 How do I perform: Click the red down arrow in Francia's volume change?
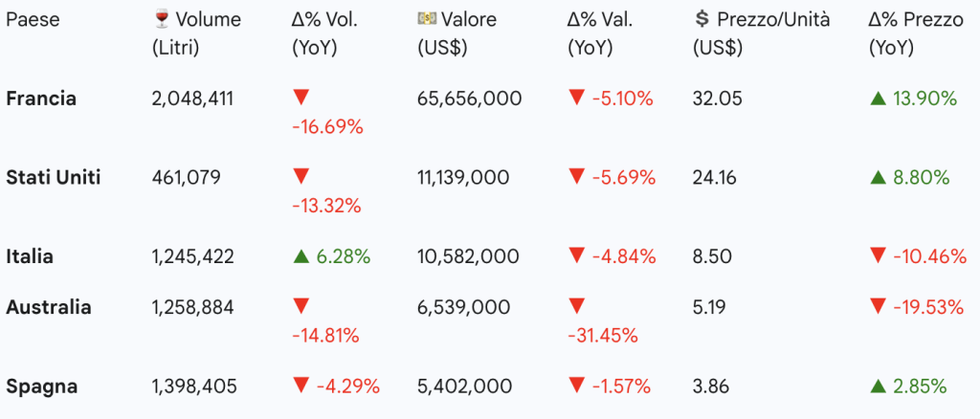point(301,98)
